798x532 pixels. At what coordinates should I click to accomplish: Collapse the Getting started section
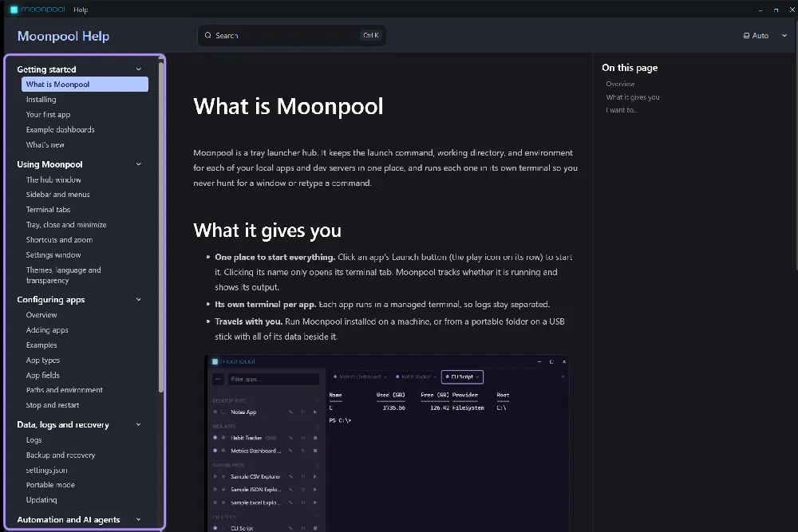coord(138,69)
